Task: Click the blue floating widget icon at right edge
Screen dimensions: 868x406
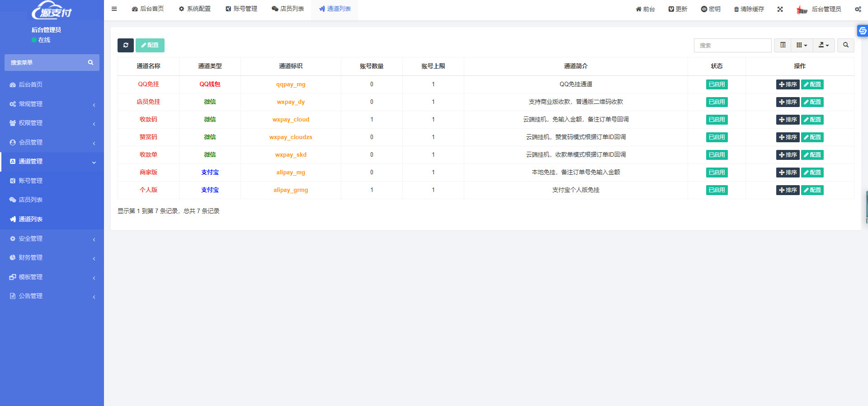Action: pyautogui.click(x=863, y=31)
